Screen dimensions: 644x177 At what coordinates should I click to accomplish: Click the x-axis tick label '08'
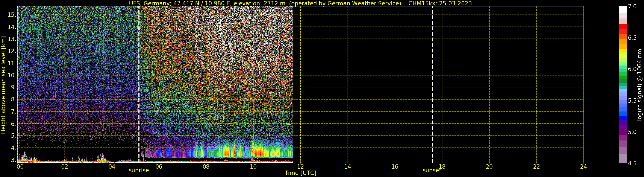206,166
